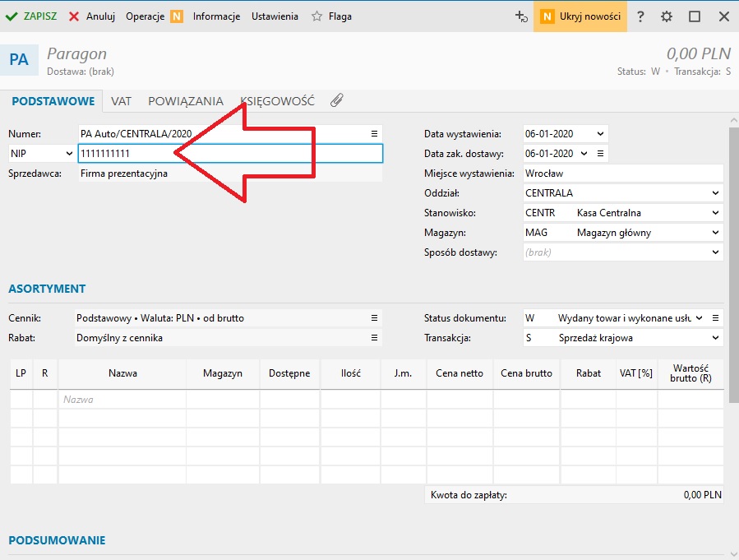The height and width of the screenshot is (560, 739).
Task: Click the R column header
Action: coord(44,373)
